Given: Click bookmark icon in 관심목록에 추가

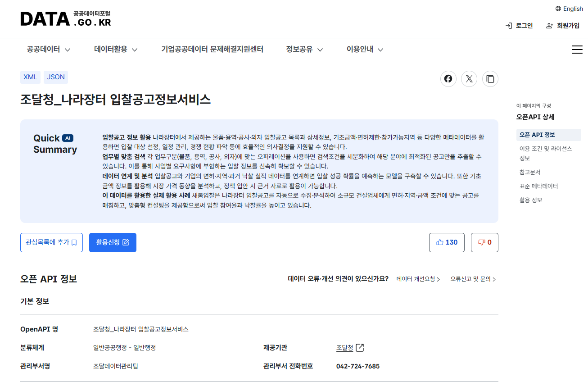Looking at the screenshot, I should [74, 242].
